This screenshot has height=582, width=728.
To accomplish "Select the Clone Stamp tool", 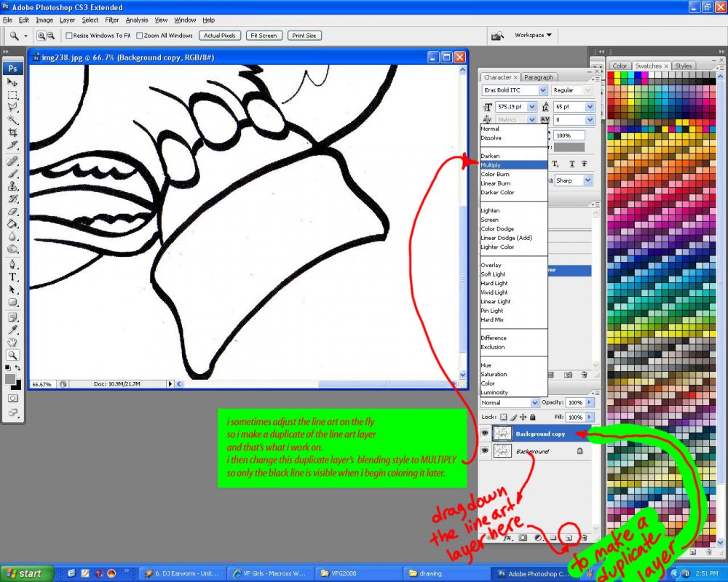I will 12,186.
